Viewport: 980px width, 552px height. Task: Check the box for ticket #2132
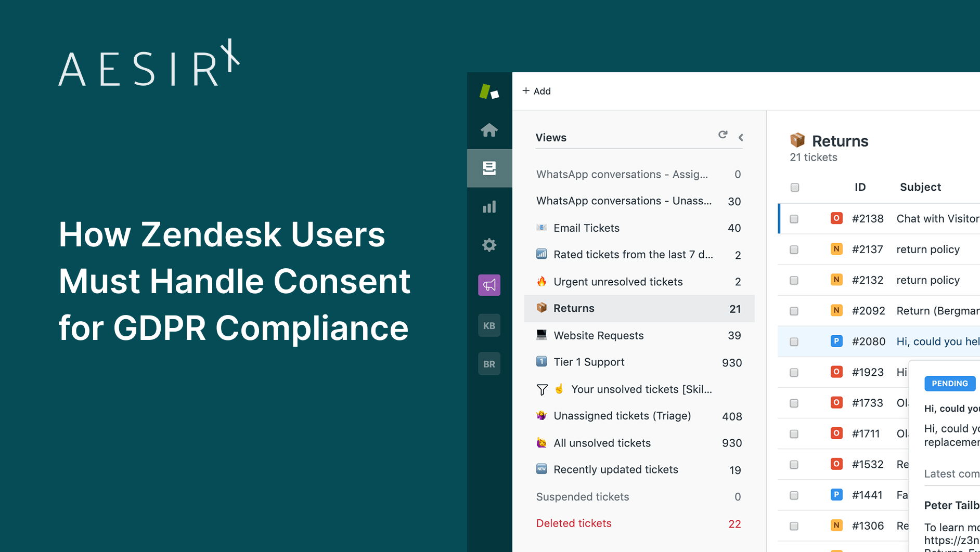pos(794,281)
